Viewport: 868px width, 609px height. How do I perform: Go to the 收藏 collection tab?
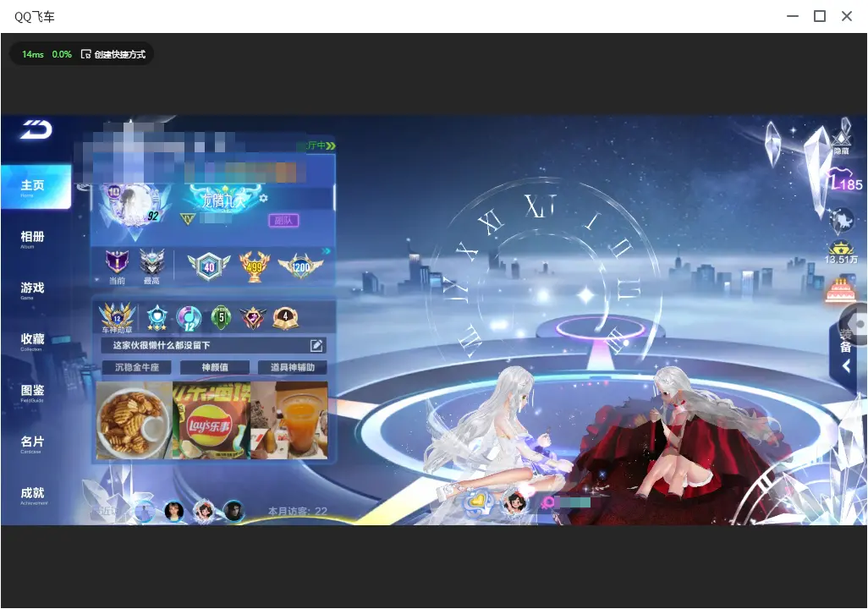tap(32, 341)
